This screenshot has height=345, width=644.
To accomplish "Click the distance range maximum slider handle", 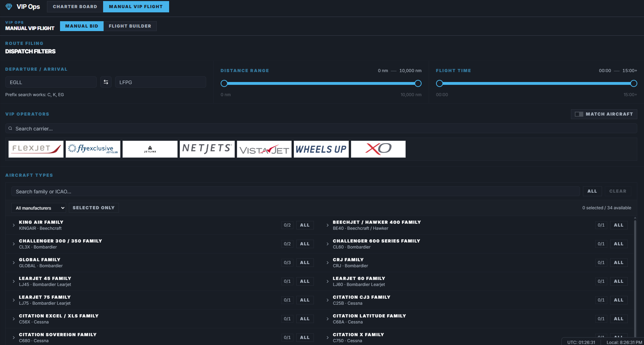I will (x=418, y=83).
